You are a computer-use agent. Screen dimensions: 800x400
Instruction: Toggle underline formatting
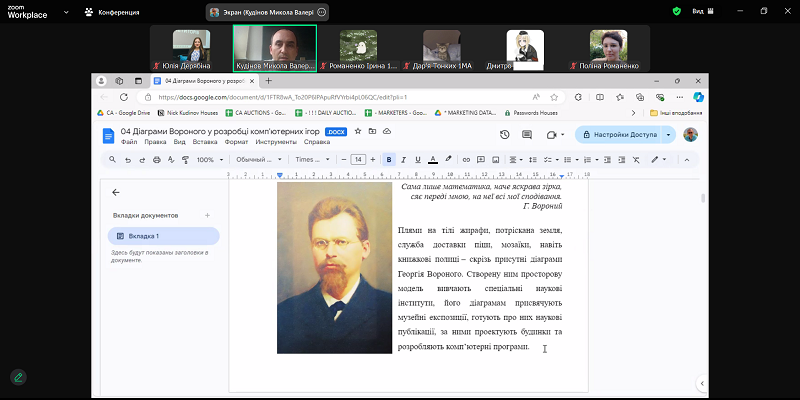(x=418, y=160)
